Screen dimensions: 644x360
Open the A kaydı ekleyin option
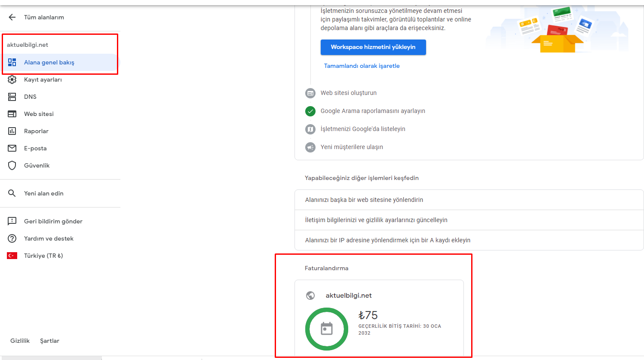(469, 240)
